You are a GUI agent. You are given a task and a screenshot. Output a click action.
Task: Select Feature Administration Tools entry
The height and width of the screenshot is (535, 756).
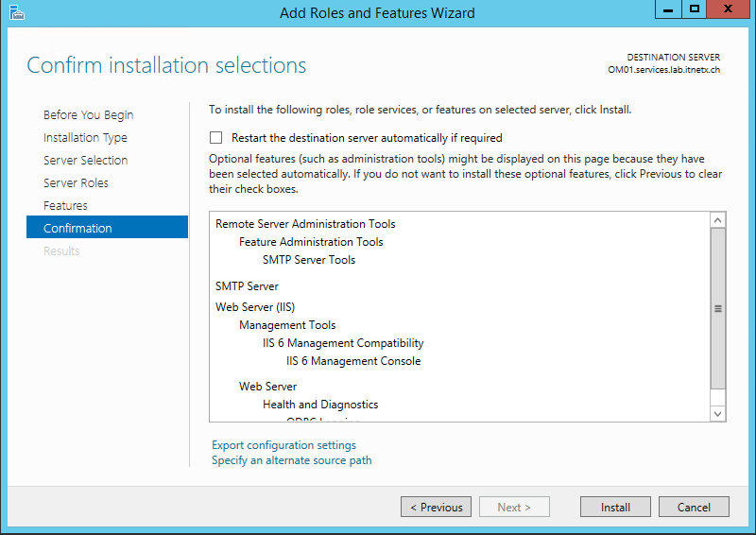pos(311,242)
